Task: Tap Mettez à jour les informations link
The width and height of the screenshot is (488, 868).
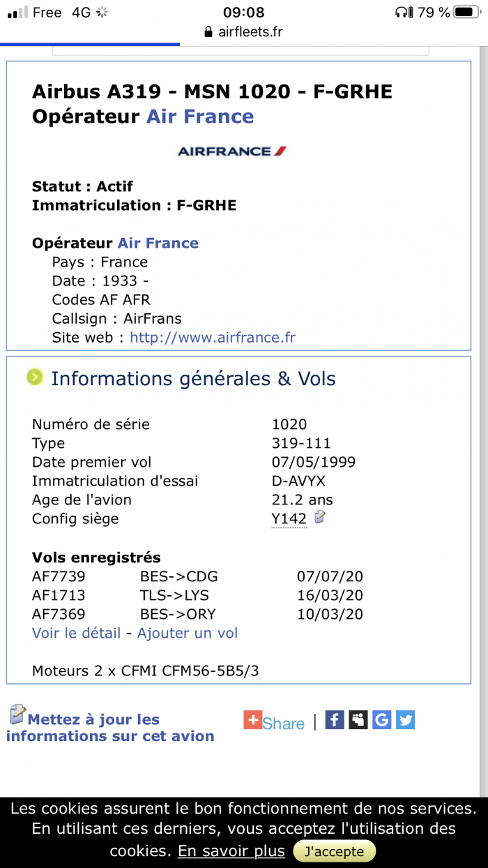Action: pyautogui.click(x=110, y=728)
